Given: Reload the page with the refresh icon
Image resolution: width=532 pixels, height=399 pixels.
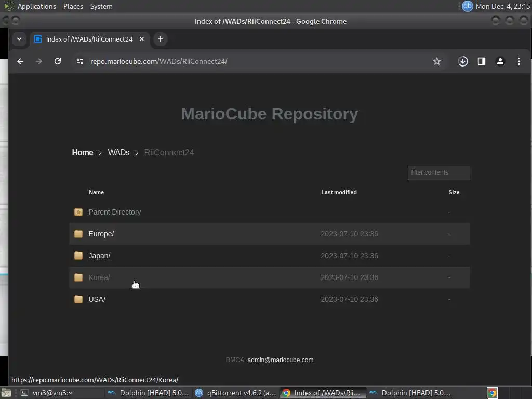Looking at the screenshot, I should (x=58, y=61).
